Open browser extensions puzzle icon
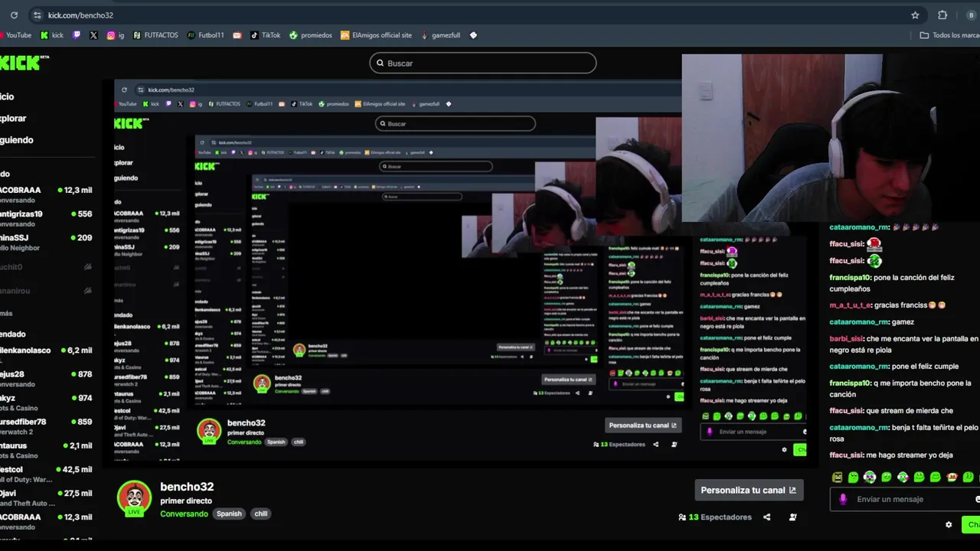The width and height of the screenshot is (980, 551). [942, 15]
